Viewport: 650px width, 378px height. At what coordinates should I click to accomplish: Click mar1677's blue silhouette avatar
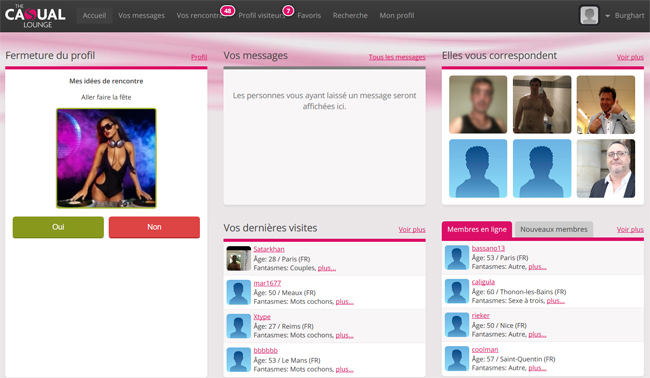pyautogui.click(x=238, y=292)
